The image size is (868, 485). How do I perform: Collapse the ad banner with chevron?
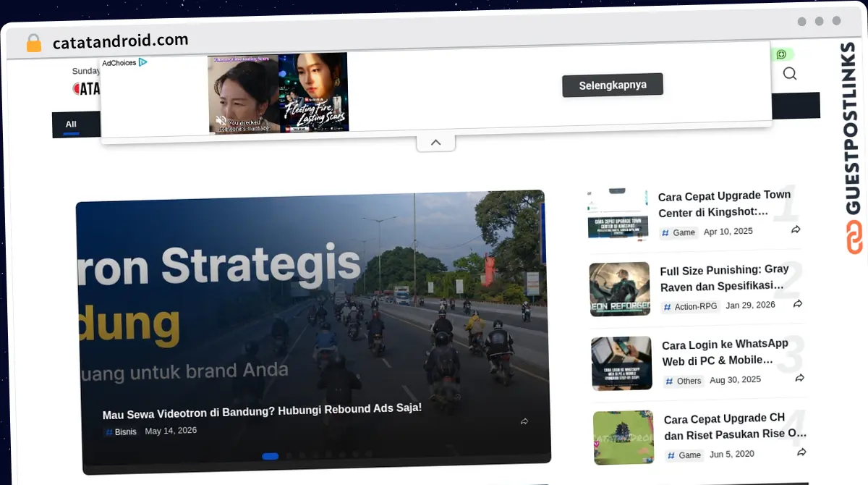435,143
